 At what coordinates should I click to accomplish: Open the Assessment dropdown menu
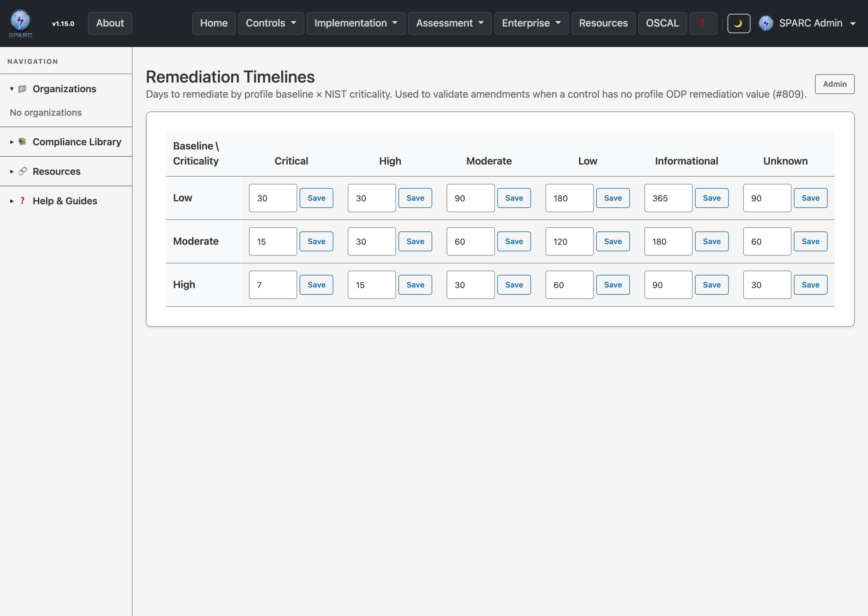450,23
